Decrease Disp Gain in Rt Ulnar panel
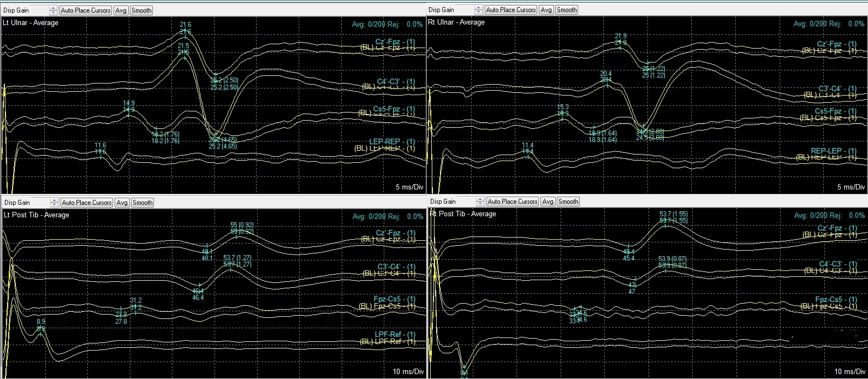 click(479, 12)
